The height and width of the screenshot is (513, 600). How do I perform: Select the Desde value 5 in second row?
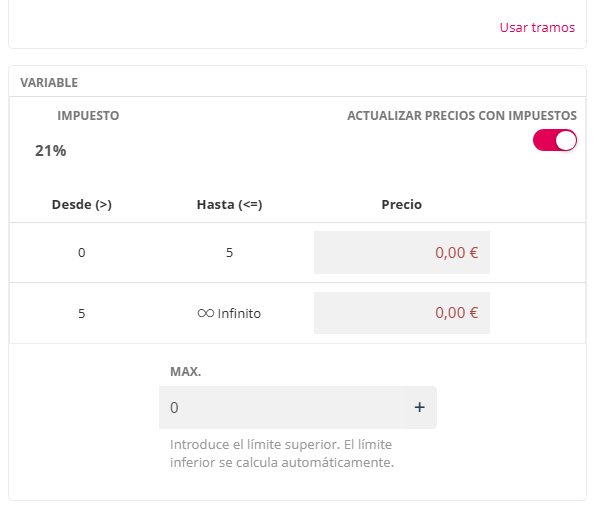(x=81, y=313)
